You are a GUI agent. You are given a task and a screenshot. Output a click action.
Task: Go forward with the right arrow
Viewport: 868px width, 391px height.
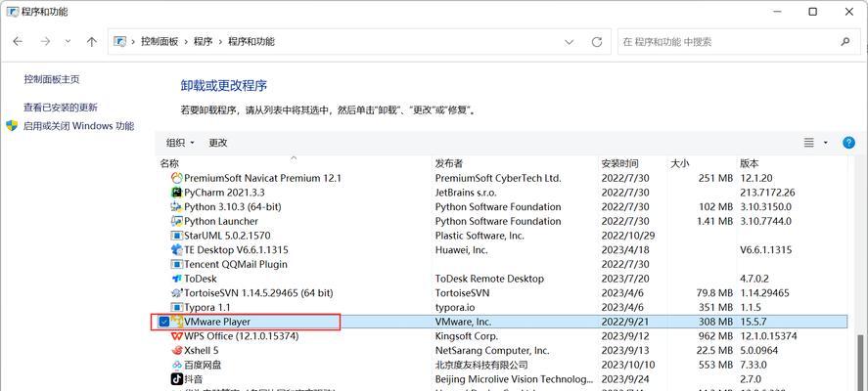click(45, 41)
